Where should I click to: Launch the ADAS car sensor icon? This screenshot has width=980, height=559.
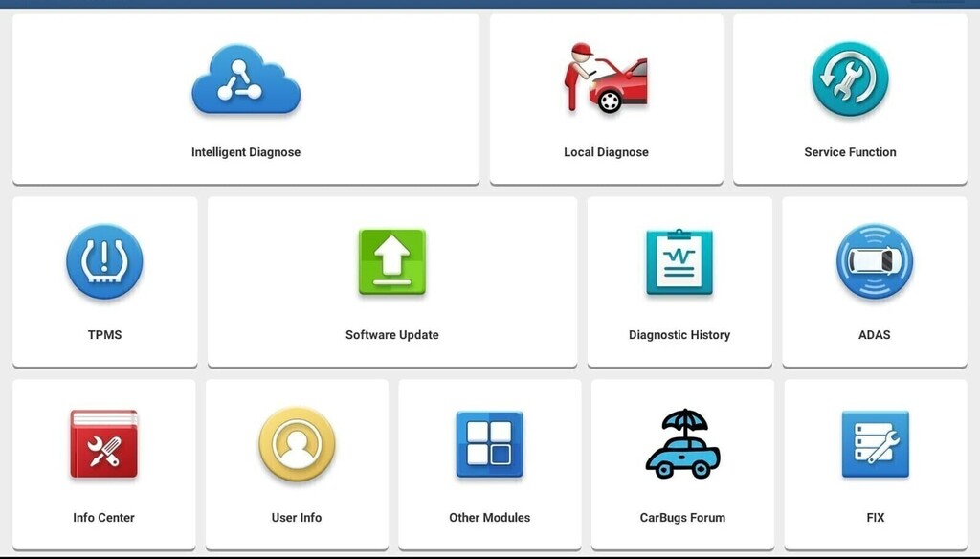tap(875, 261)
